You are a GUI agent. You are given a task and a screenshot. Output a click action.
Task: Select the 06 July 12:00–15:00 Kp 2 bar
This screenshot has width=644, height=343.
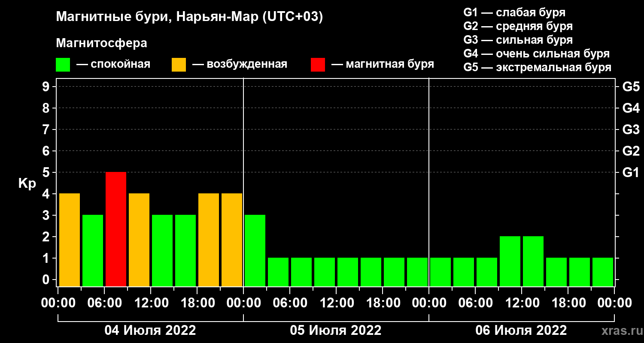coord(533,261)
